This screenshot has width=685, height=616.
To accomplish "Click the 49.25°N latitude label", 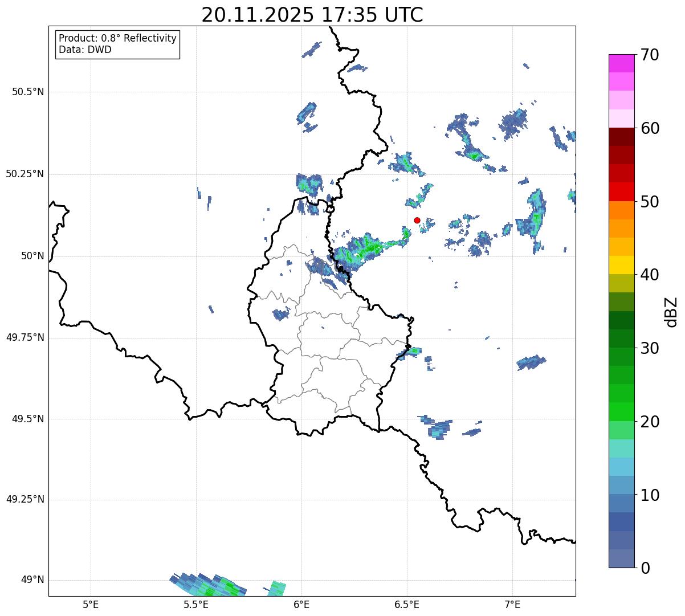I will point(25,499).
